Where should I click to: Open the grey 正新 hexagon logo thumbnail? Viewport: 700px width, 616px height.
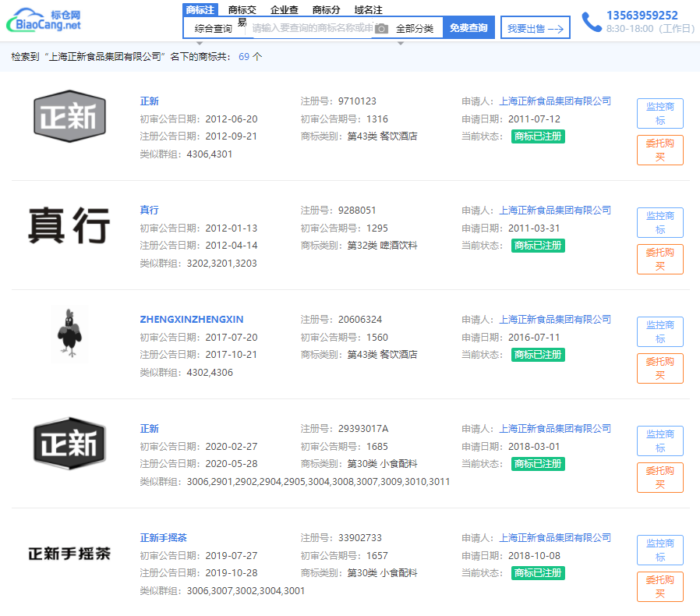click(69, 116)
